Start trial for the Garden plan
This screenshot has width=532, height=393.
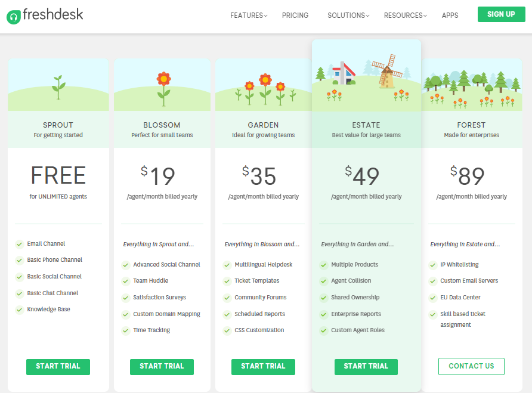tap(263, 367)
